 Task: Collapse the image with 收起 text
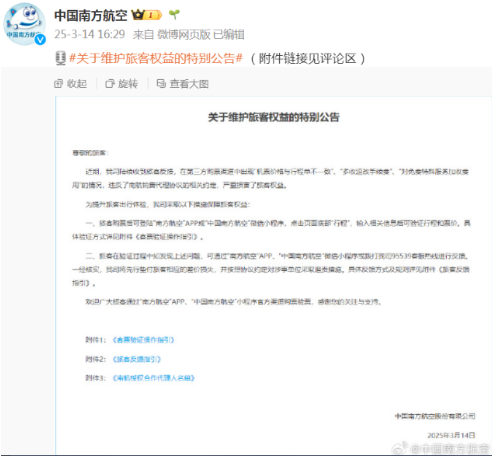click(x=77, y=84)
